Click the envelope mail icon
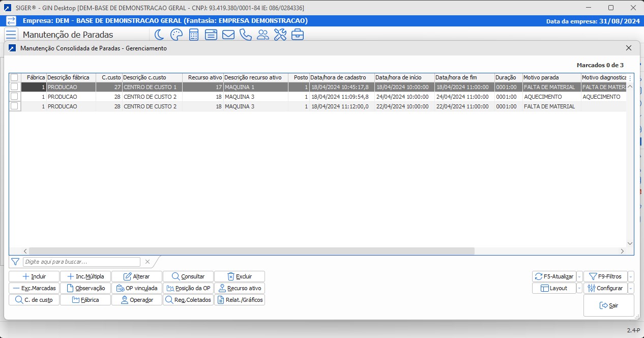The image size is (644, 338). 228,35
